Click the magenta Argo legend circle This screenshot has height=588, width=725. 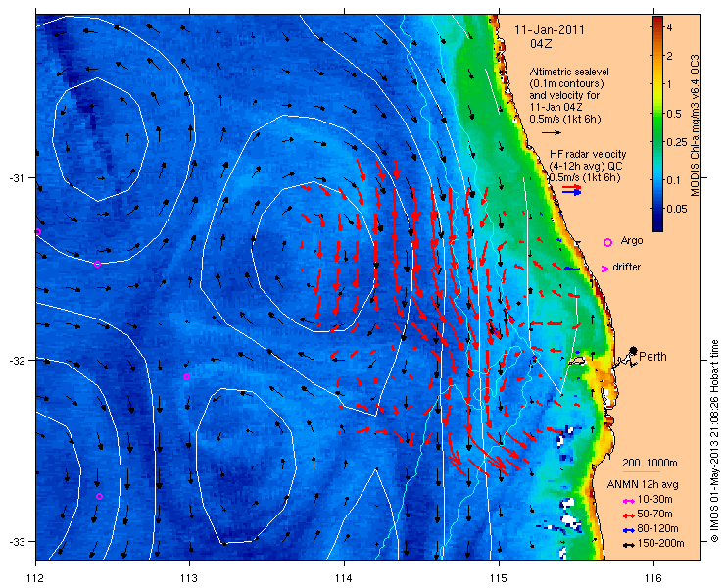(608, 242)
